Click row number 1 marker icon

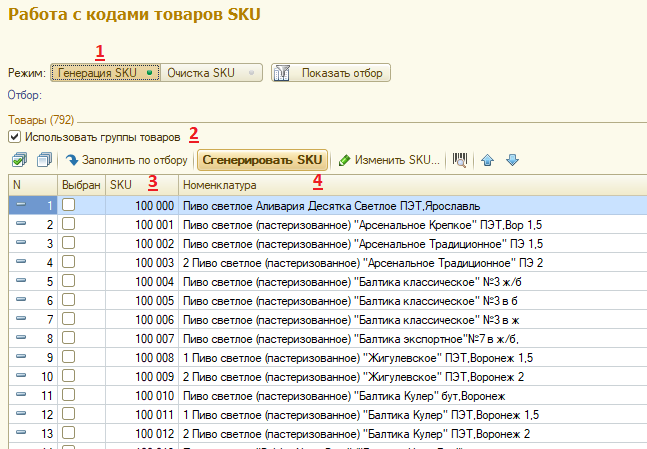(21, 204)
